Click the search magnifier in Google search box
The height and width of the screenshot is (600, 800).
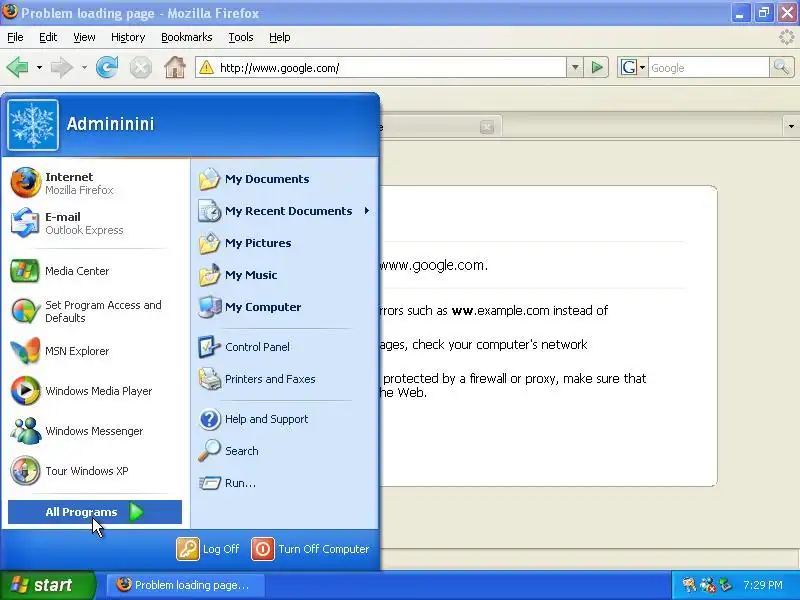pos(781,67)
